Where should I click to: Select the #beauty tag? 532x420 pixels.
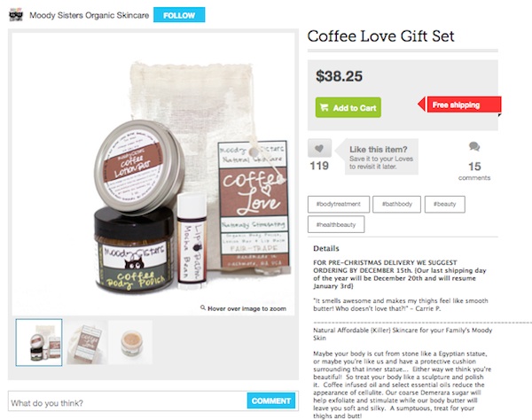pyautogui.click(x=445, y=204)
